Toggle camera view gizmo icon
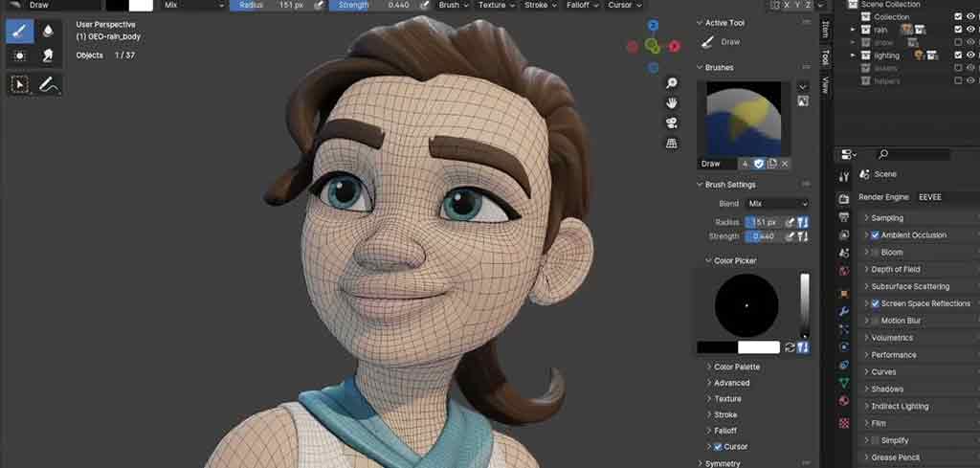The height and width of the screenshot is (468, 980). (x=672, y=123)
